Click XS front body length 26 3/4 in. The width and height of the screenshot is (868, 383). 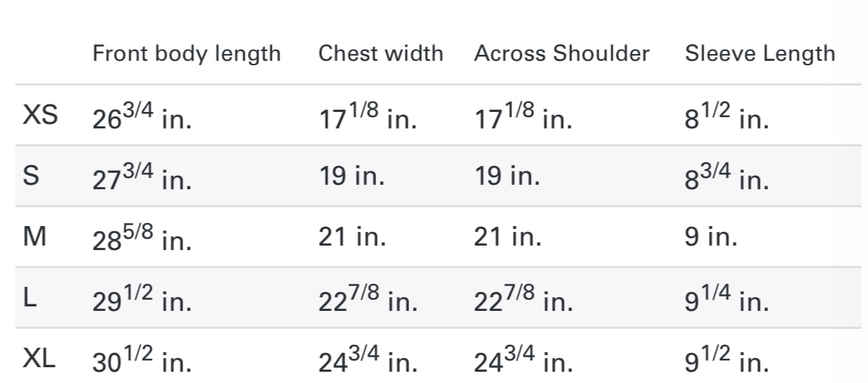142,117
